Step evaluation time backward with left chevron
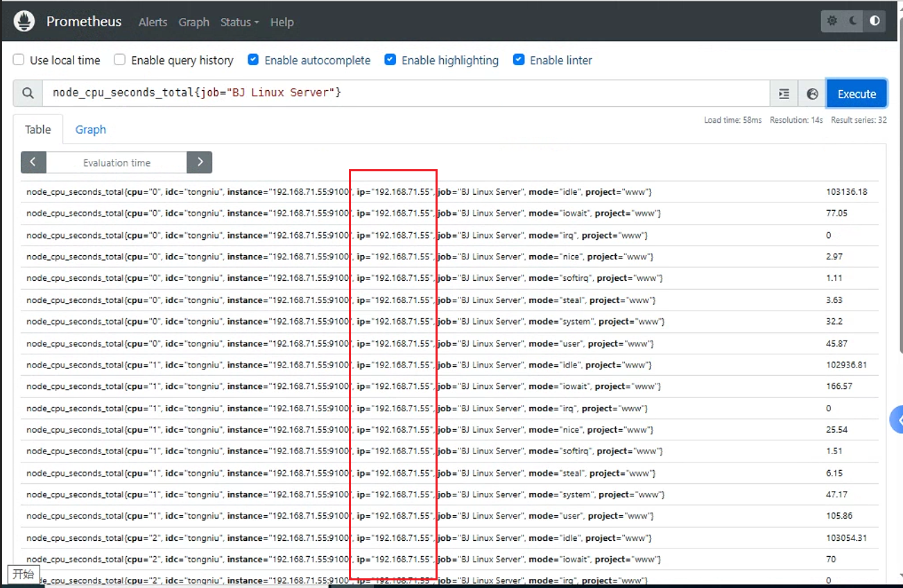The height and width of the screenshot is (588, 903). coord(33,162)
